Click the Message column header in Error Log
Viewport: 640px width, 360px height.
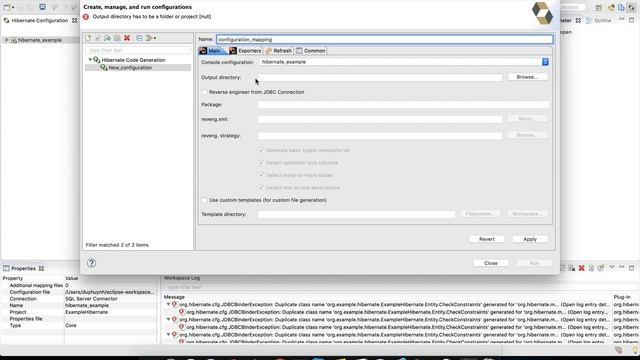click(x=174, y=297)
